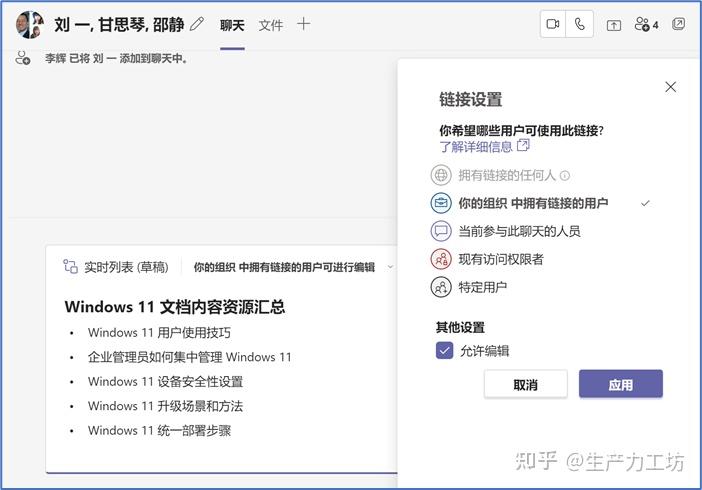Image resolution: width=702 pixels, height=490 pixels.
Task: Choose 现有访问权限者 option
Action: pos(501,259)
